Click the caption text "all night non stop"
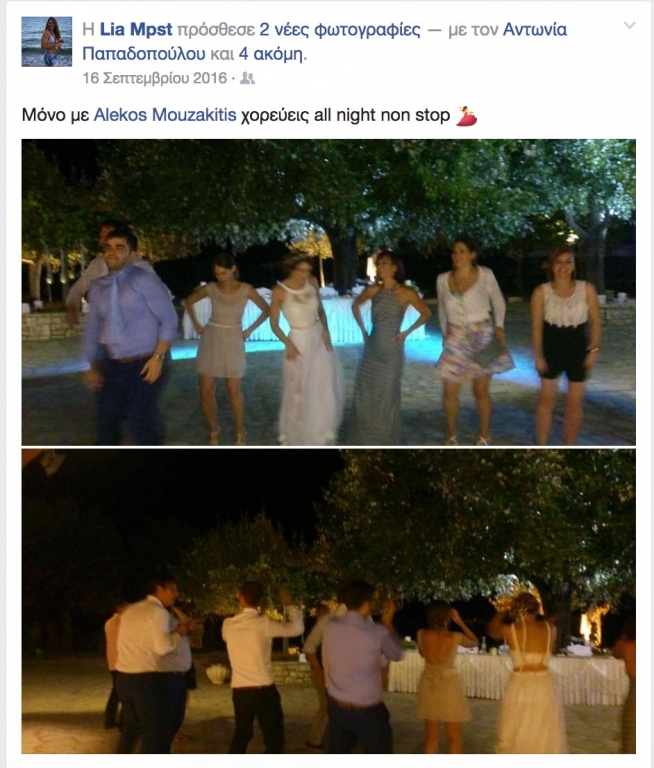The width and height of the screenshot is (654, 768). point(382,115)
